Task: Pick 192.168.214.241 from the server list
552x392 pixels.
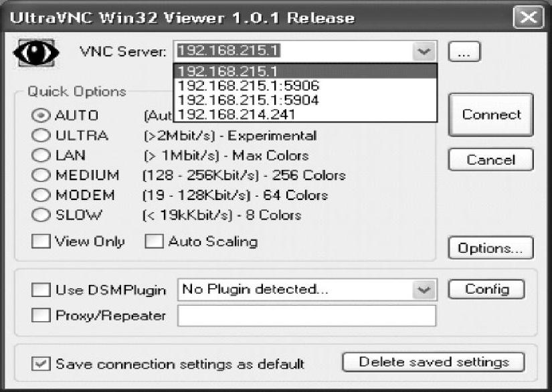Action: [305, 114]
